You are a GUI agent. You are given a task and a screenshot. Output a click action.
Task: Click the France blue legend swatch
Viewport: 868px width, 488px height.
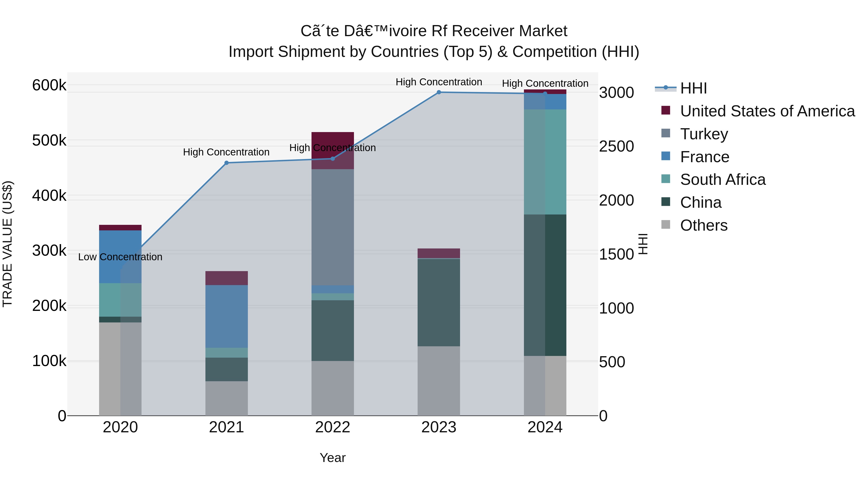[665, 156]
